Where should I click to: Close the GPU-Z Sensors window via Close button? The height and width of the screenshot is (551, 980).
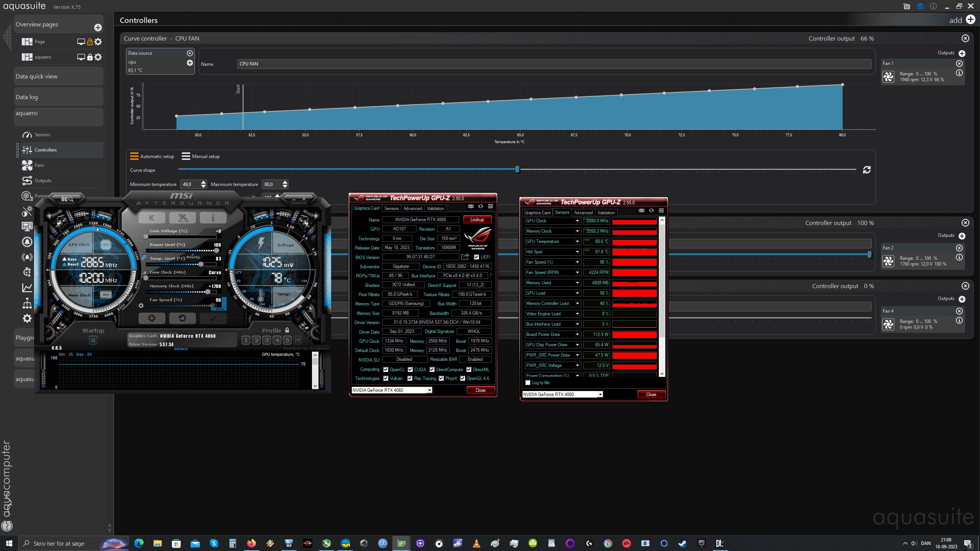pyautogui.click(x=651, y=395)
